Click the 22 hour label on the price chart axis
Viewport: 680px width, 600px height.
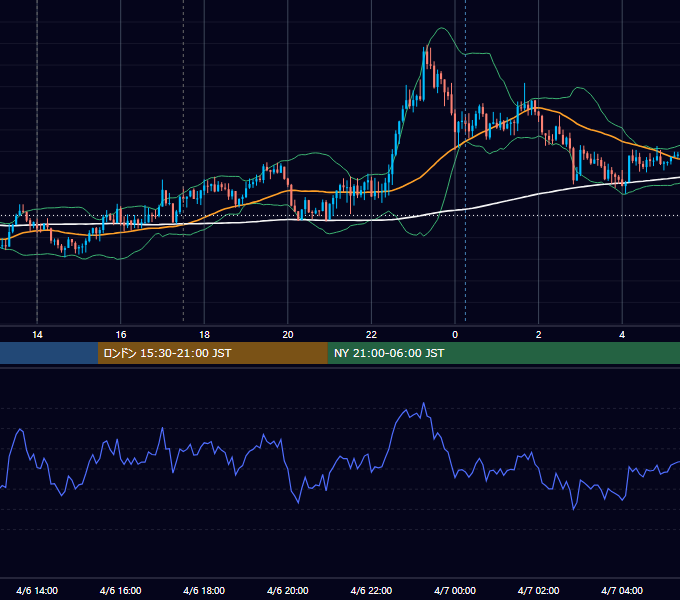(x=371, y=335)
